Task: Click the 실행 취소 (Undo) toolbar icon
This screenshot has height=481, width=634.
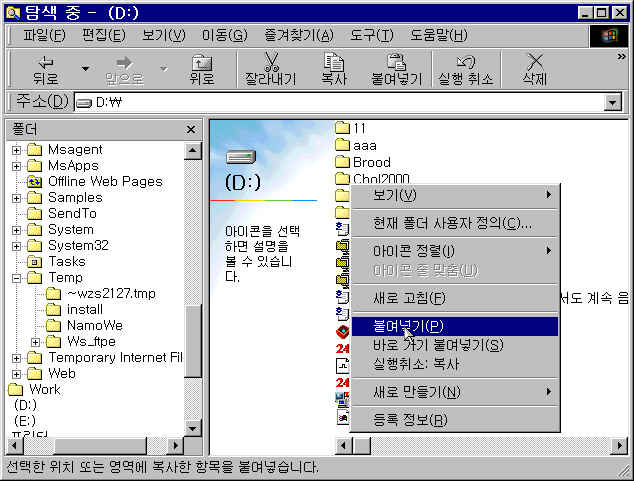Action: point(464,62)
